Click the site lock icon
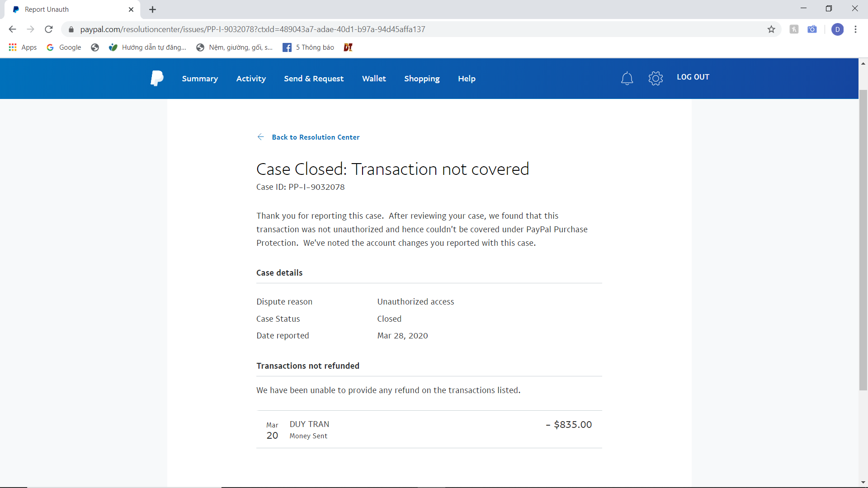This screenshot has height=488, width=868. pos(71,29)
